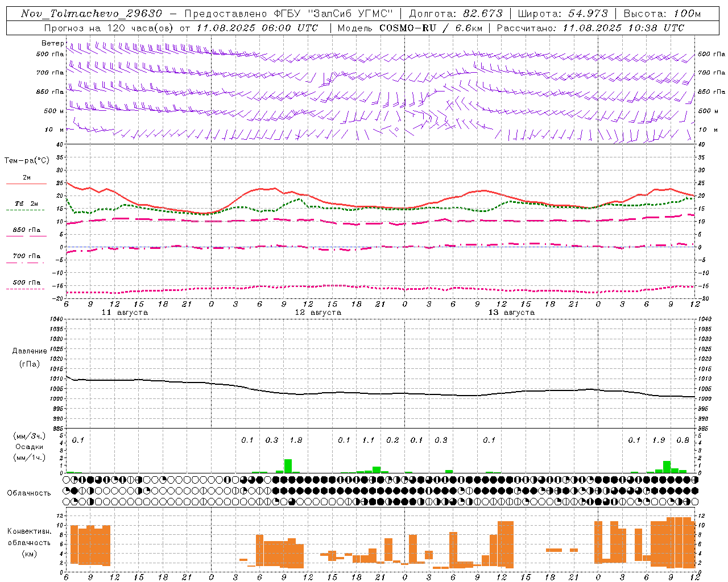Viewport: 728px width, 582px height.
Task: Select the "1.8" precipitation amount value
Action: pos(296,440)
